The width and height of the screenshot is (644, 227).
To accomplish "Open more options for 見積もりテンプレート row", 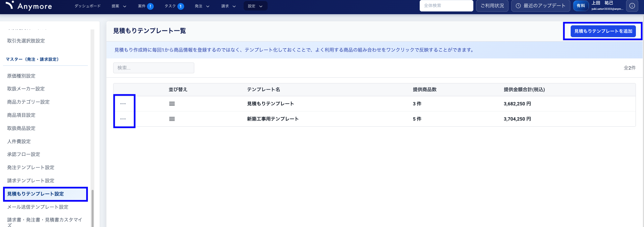I will (x=123, y=104).
